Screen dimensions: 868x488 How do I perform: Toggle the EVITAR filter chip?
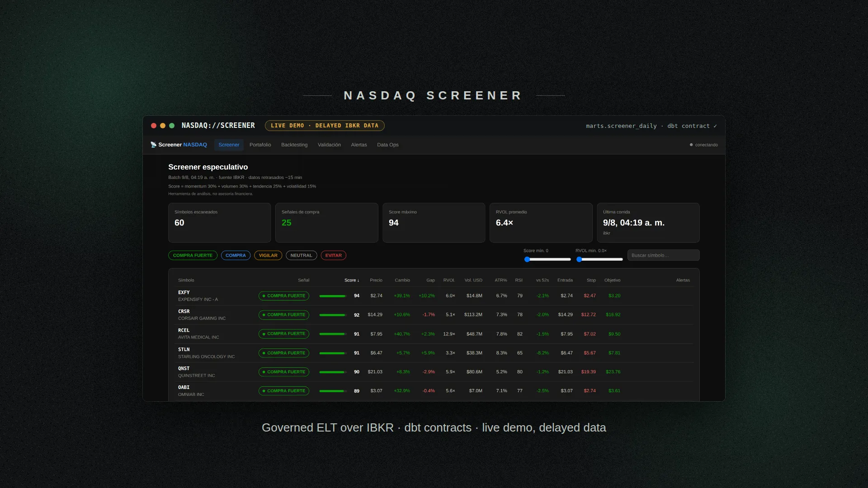point(334,255)
